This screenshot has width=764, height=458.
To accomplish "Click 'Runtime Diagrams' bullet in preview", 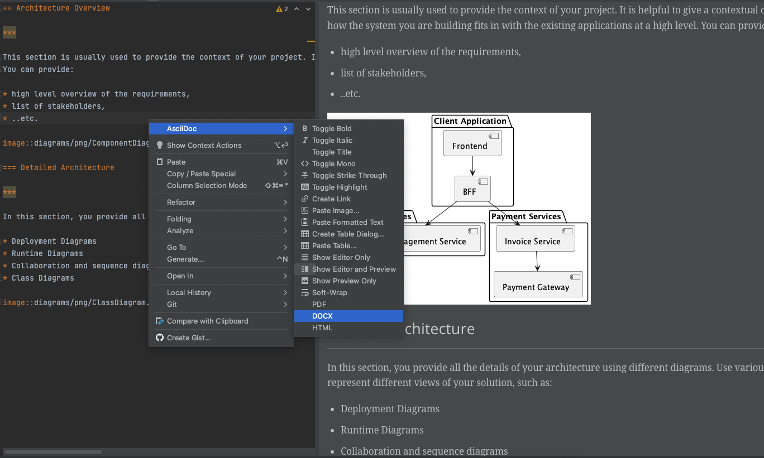I will (x=382, y=430).
